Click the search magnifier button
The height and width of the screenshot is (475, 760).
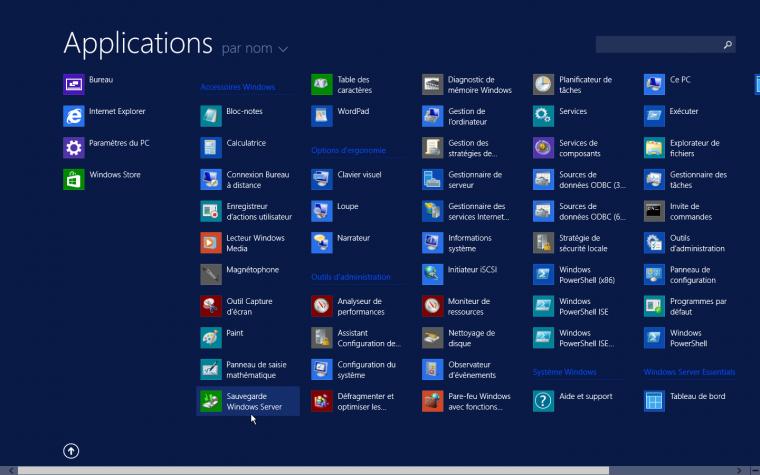point(728,45)
